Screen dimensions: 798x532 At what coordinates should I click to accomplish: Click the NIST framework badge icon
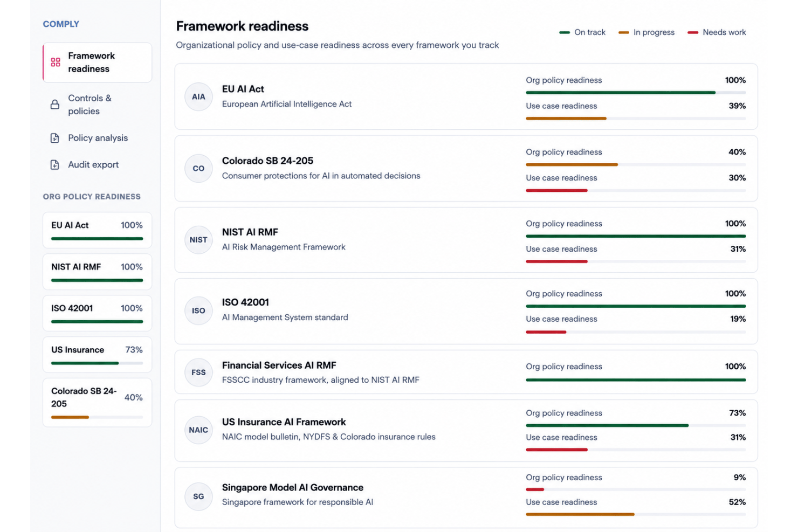tap(198, 240)
